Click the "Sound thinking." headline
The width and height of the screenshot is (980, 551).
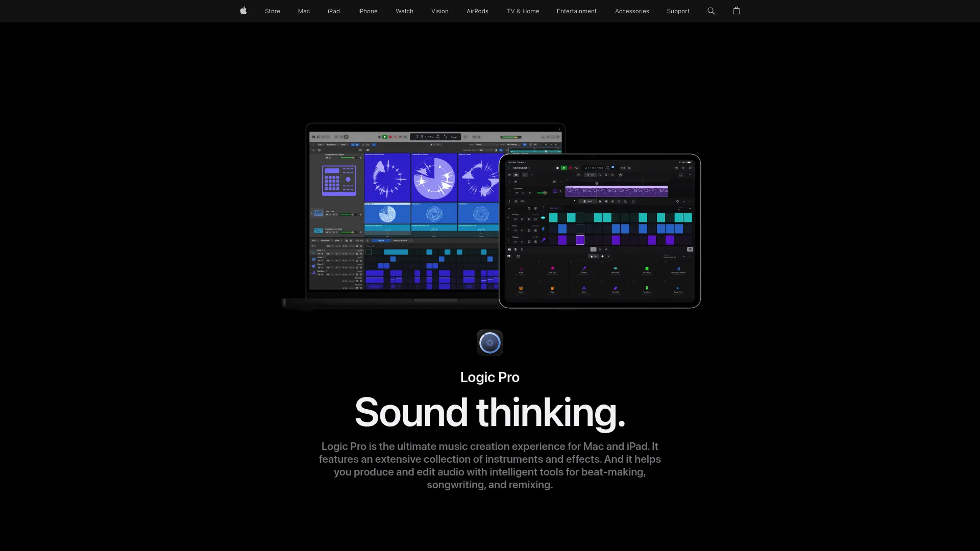[490, 412]
